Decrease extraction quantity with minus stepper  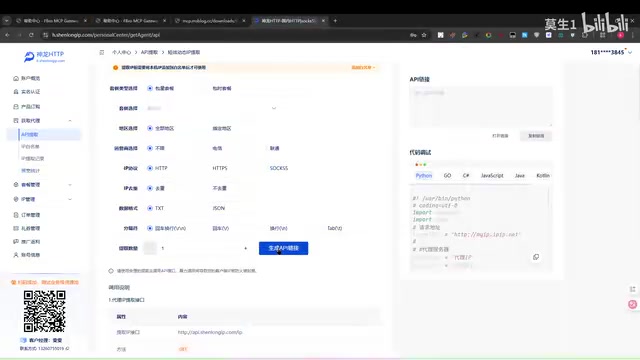[150, 248]
